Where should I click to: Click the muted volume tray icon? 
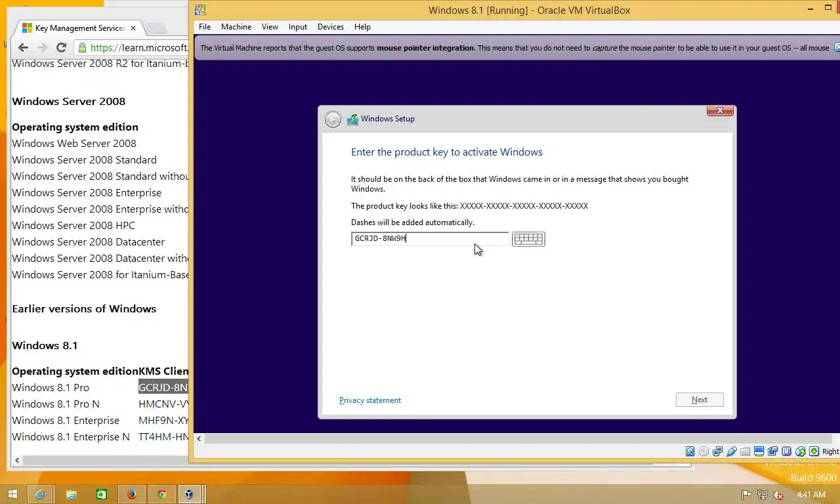(778, 495)
